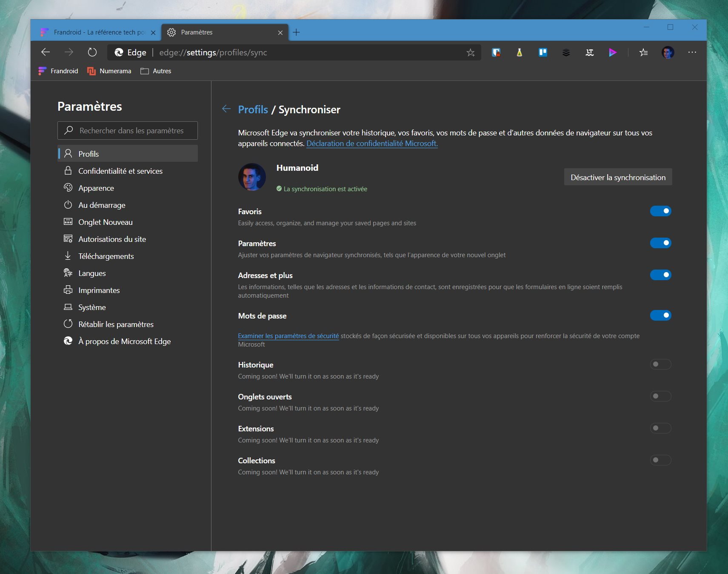Open Examiner les paramètres de sécurité link
Screen dimensions: 728x574
288,336
